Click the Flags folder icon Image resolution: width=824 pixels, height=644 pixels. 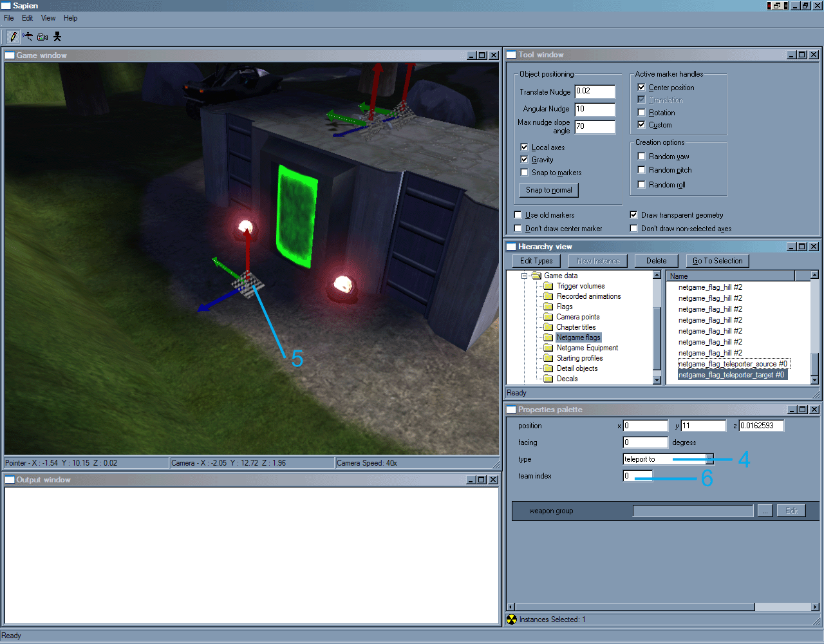coord(548,307)
